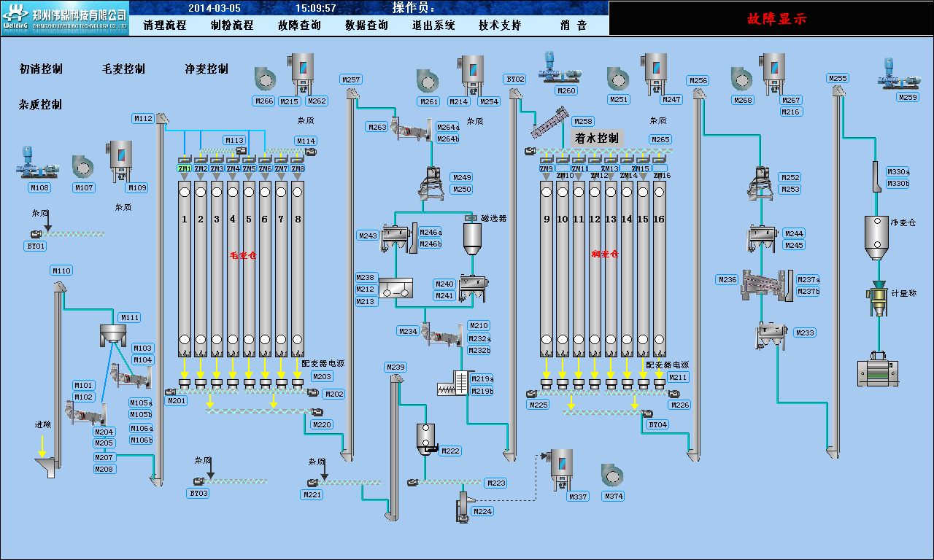This screenshot has width=934, height=560.
Task: Open the 毛麦控制 control panel
Action: (x=124, y=69)
